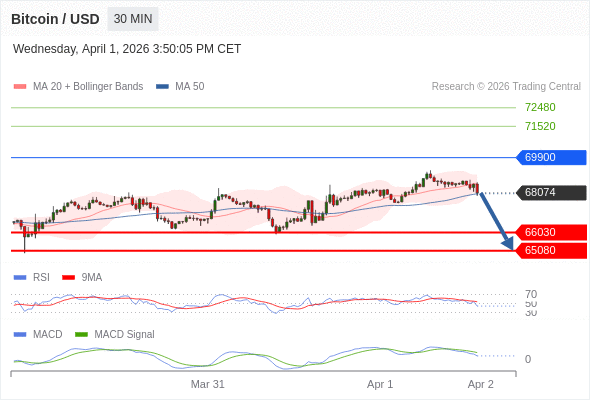Click the MA 20 + Bollinger Bands legend label
This screenshot has height=400, width=590.
tap(88, 87)
